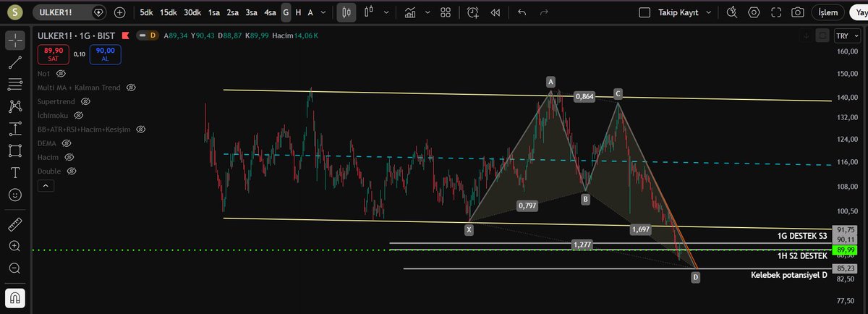
Task: Switch to the 15dk interval
Action: pyautogui.click(x=169, y=12)
